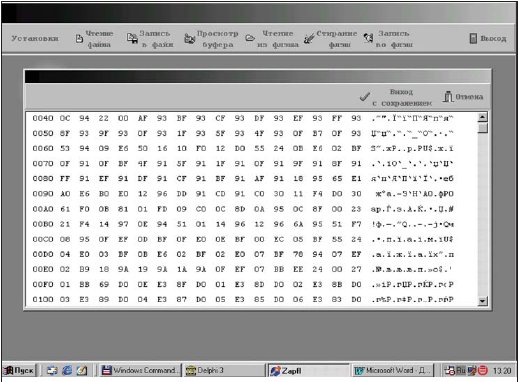Click the Выход door icon
Image resolution: width=518 pixels, height=382 pixels.
pos(473,38)
